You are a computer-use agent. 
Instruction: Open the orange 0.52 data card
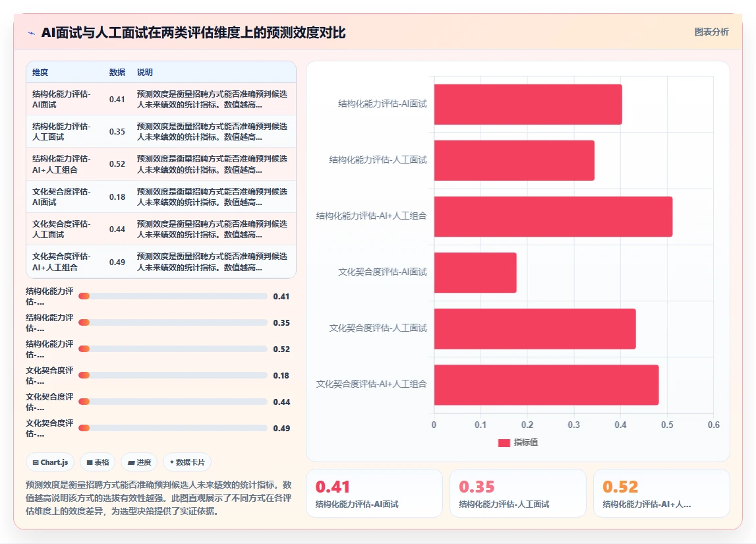(662, 493)
